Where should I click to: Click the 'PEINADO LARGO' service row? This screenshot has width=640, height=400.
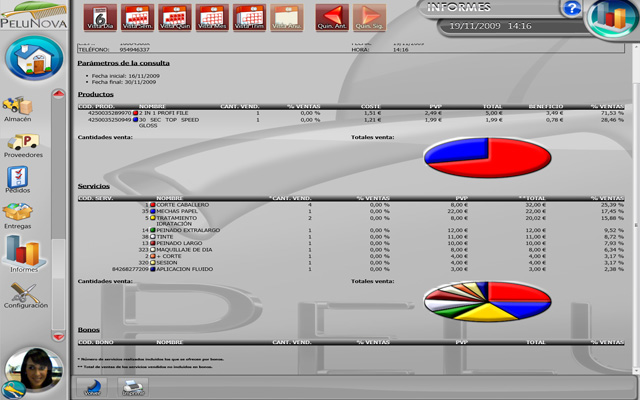351,243
